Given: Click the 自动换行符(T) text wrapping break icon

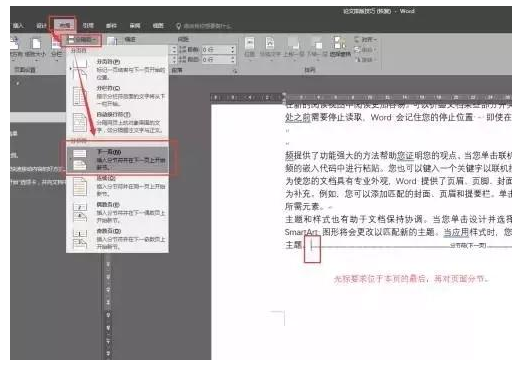Looking at the screenshot, I should click(x=80, y=122).
